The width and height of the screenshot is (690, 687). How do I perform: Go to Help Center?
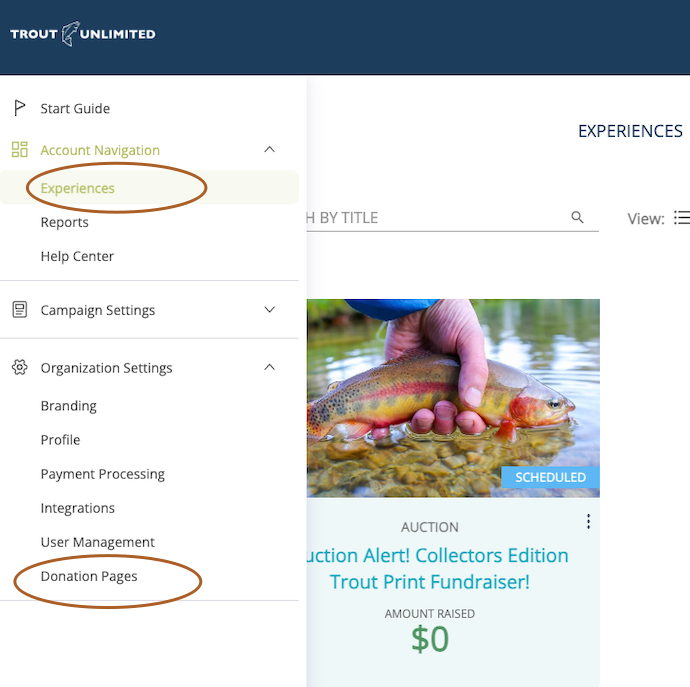point(77,256)
